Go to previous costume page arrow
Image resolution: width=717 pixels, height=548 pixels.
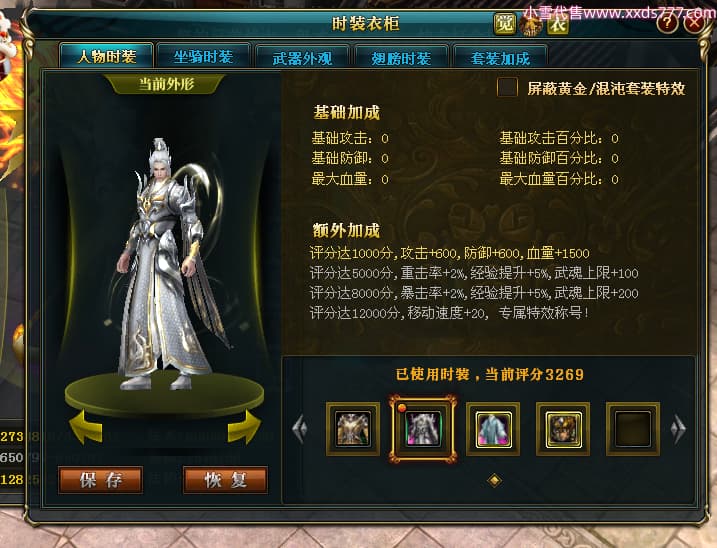300,429
